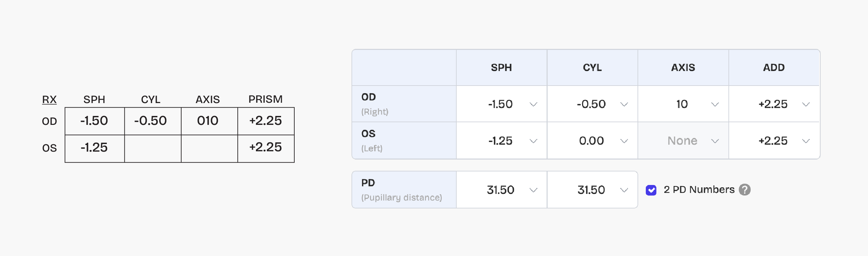Viewport: 868px width, 256px height.
Task: Click the AXIS column header
Action: (x=683, y=67)
